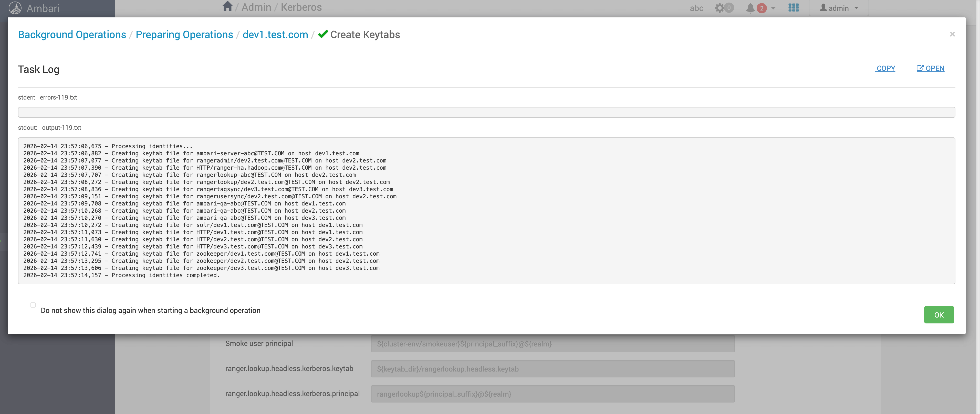Open dev1.test.com breadcrumb link

point(275,35)
